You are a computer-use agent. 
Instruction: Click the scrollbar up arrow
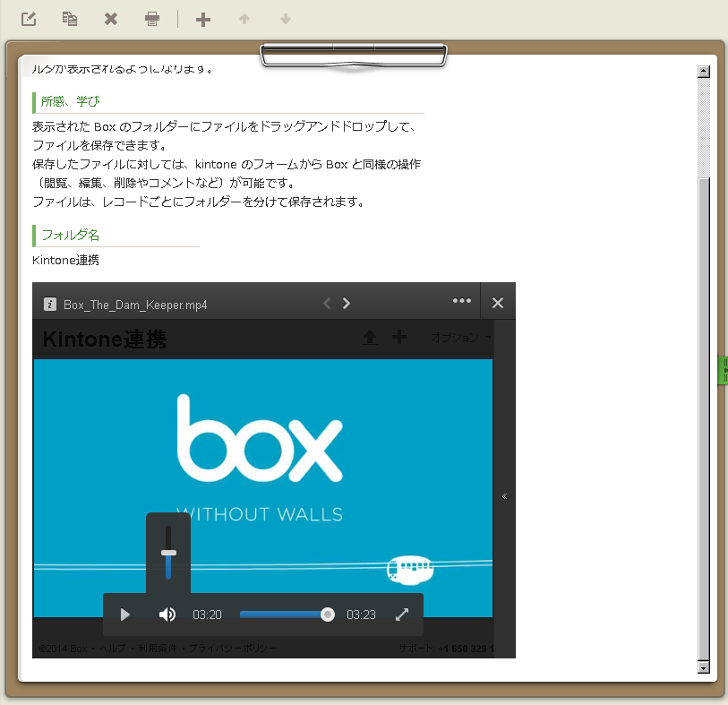coord(704,72)
